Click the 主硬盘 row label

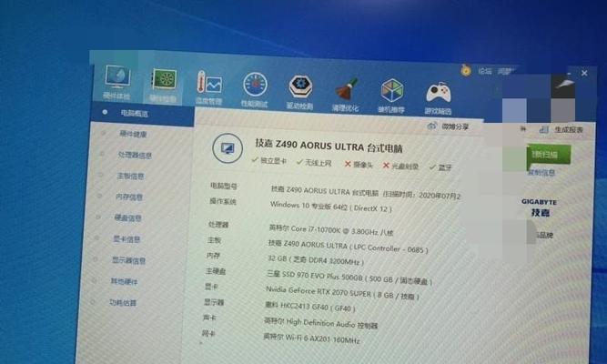pyautogui.click(x=216, y=271)
